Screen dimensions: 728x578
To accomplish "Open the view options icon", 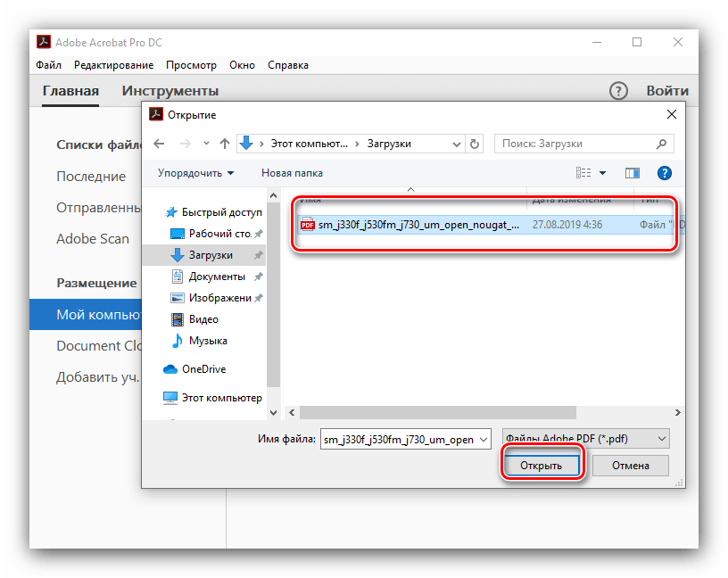I will tap(584, 173).
